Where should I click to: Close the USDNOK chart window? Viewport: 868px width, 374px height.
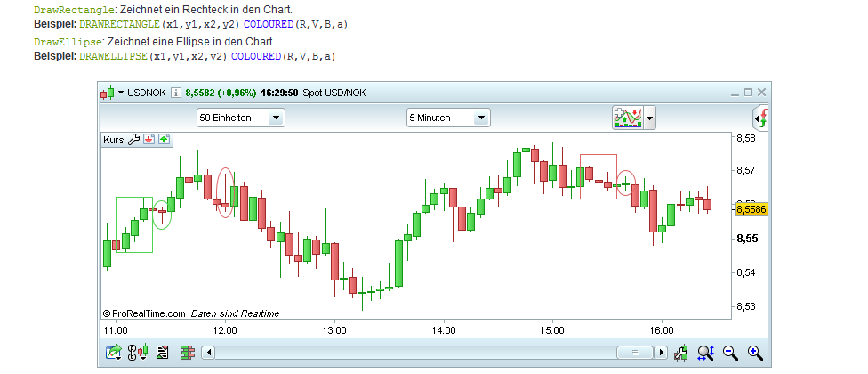tap(761, 93)
